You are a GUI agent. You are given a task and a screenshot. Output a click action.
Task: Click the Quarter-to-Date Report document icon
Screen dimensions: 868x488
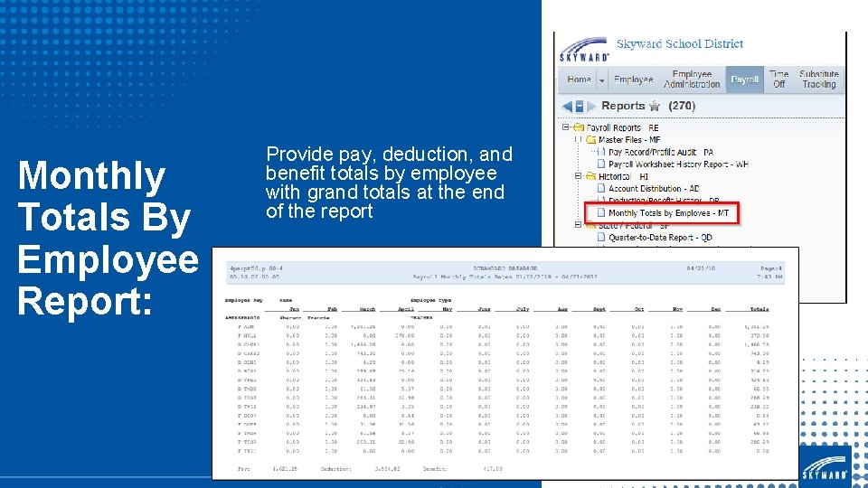point(601,237)
